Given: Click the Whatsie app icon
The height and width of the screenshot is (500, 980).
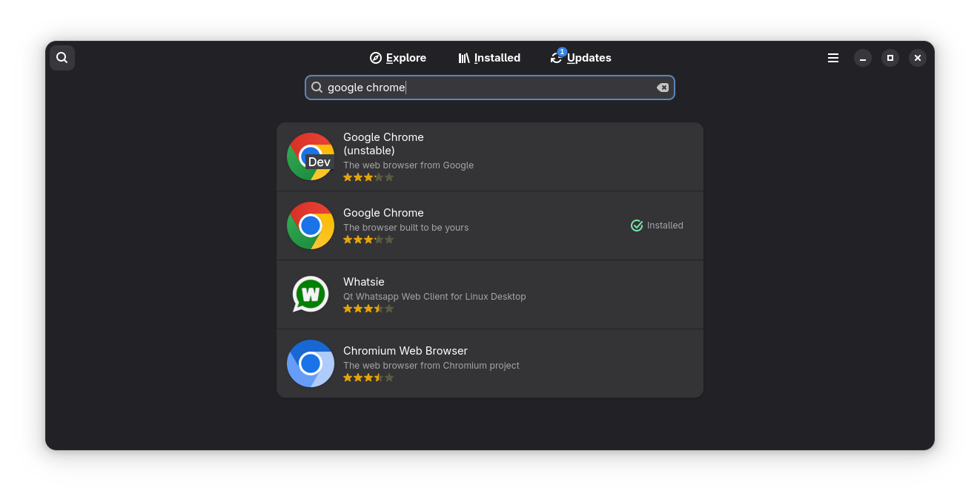Looking at the screenshot, I should pyautogui.click(x=311, y=295).
